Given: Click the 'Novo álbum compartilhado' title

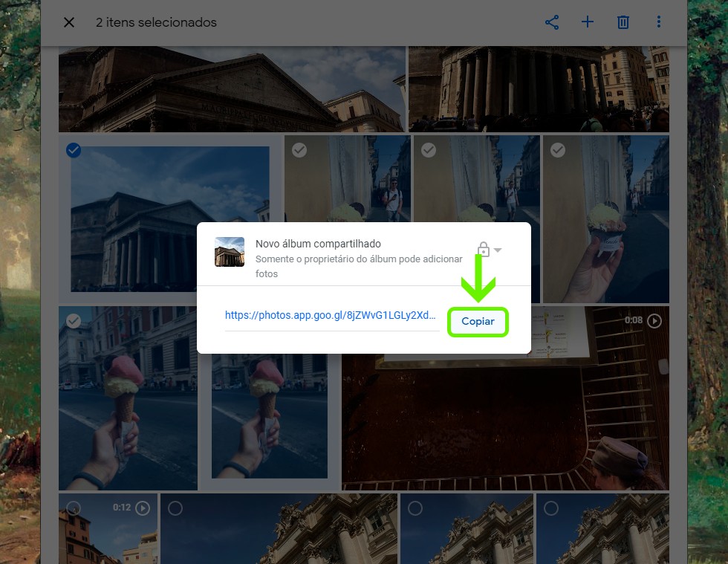Looking at the screenshot, I should [318, 244].
